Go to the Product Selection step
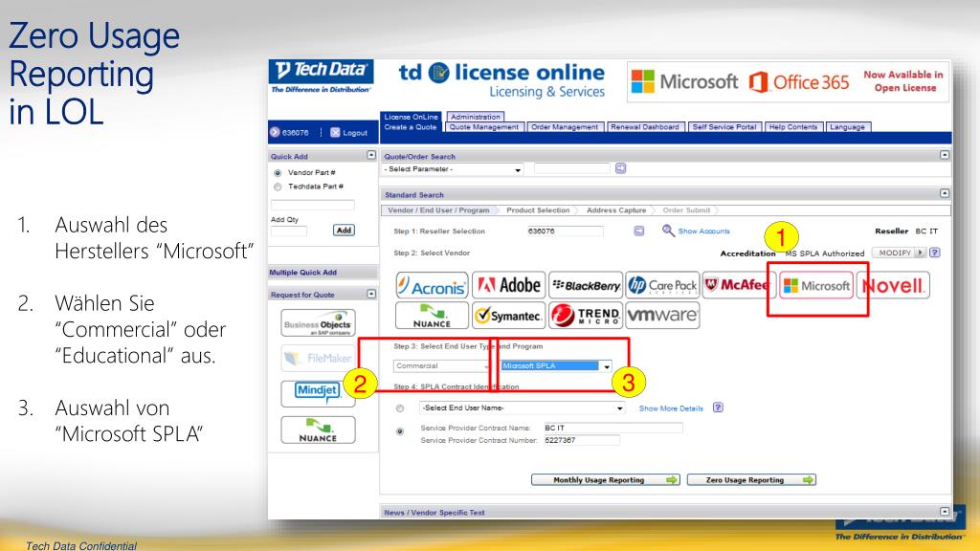Image resolution: width=980 pixels, height=551 pixels. coord(538,210)
